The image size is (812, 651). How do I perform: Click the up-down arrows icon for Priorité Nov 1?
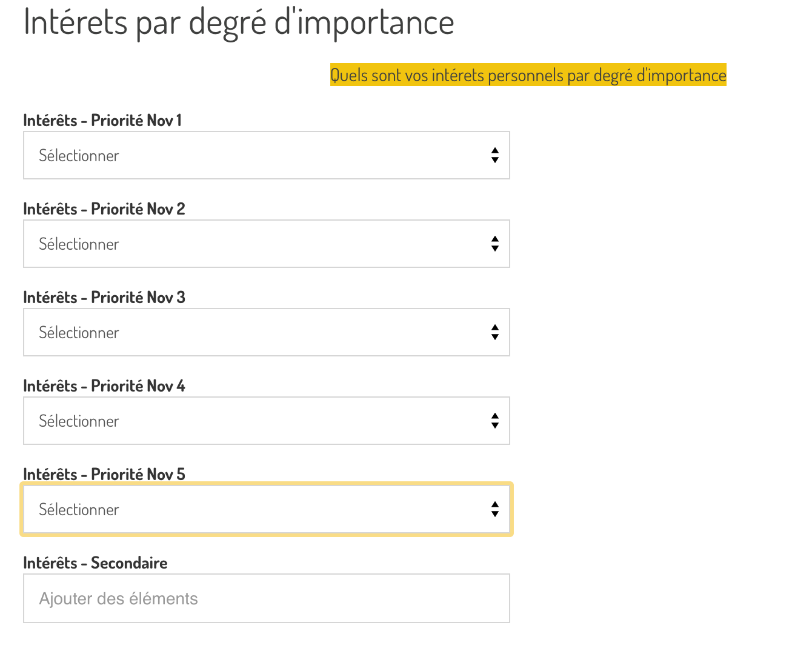[495, 155]
